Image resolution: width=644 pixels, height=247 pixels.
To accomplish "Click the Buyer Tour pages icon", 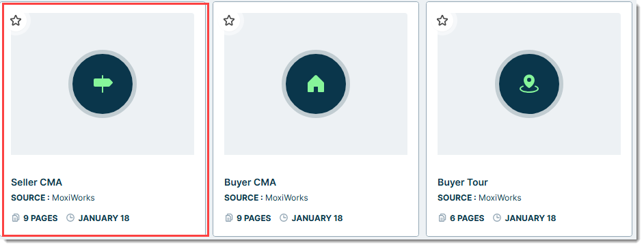I will [x=442, y=218].
